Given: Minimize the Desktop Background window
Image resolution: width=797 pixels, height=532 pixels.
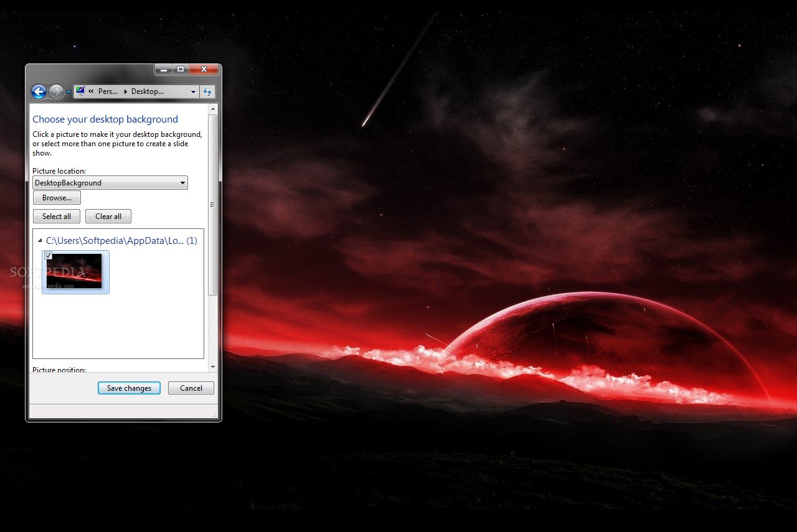Looking at the screenshot, I should coord(163,69).
